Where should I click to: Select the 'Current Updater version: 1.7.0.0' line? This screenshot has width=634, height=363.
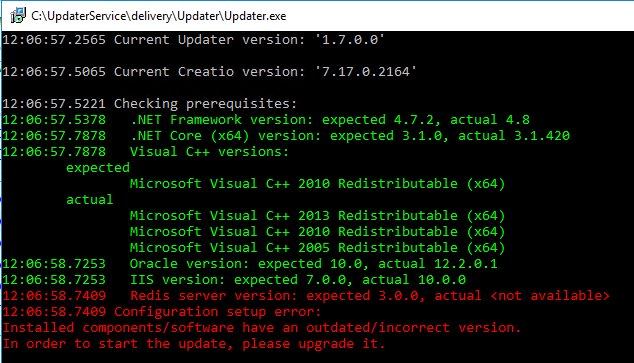(x=193, y=40)
